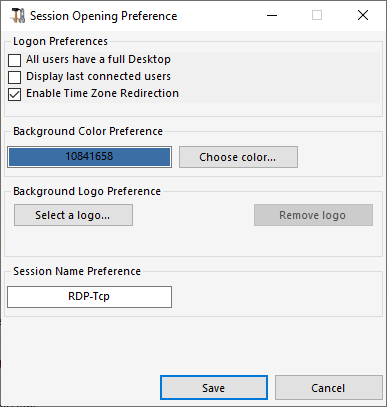Click the Display last connected users label text
Viewport: 387px width, 407px height.
click(98, 76)
